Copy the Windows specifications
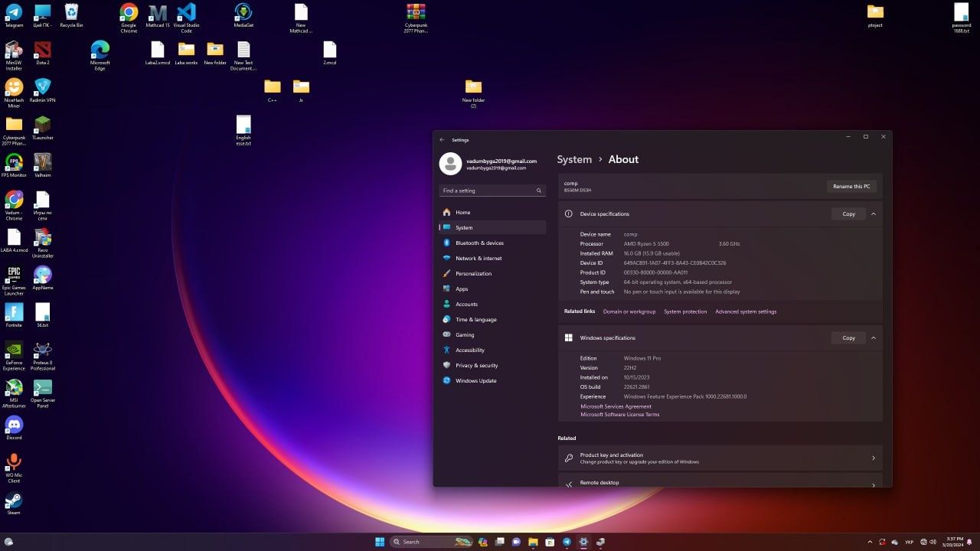The height and width of the screenshot is (551, 980). [x=848, y=337]
